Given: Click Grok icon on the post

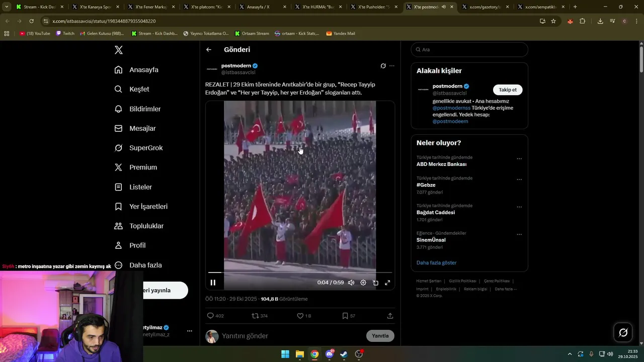Looking at the screenshot, I should [383, 66].
